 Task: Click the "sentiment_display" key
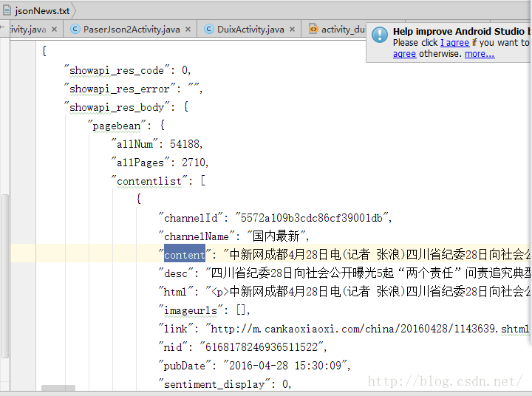tap(214, 384)
